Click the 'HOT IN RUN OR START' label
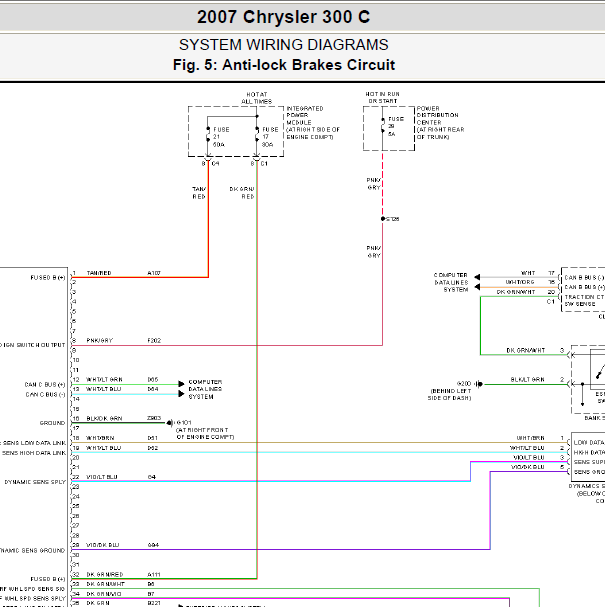Screen dimensions: 605x607 pos(382,98)
